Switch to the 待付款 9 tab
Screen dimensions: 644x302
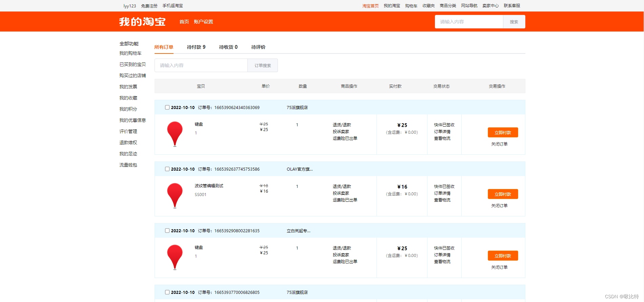[x=196, y=47]
